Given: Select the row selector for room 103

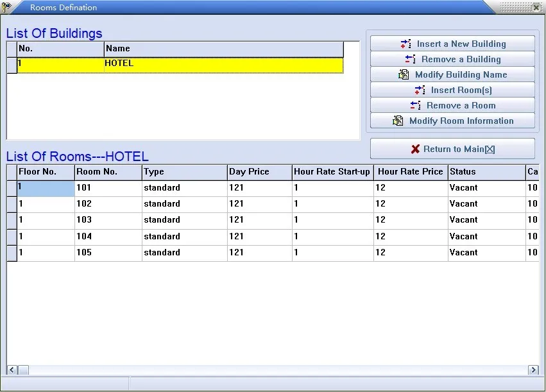Looking at the screenshot, I should [x=12, y=220].
